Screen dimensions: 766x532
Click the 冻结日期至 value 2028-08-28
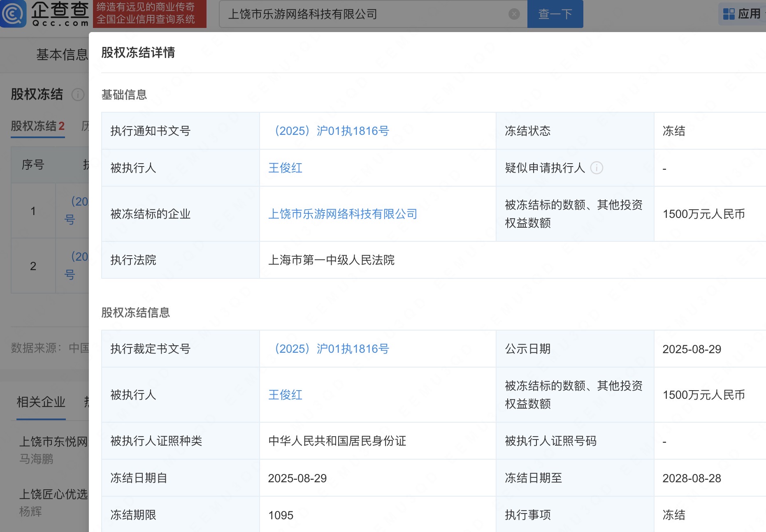[692, 478]
